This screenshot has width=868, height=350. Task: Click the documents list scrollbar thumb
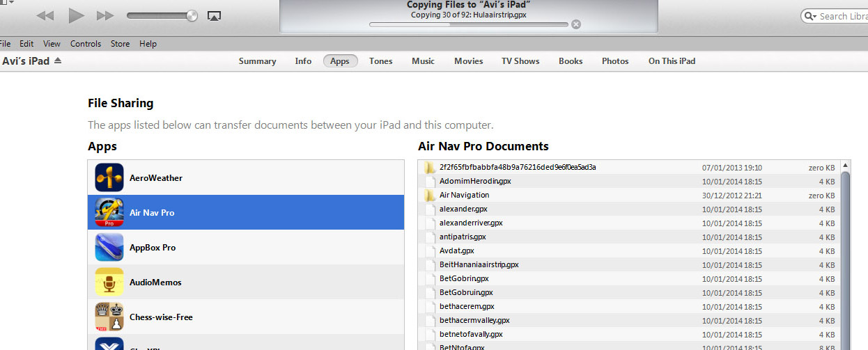point(846,261)
